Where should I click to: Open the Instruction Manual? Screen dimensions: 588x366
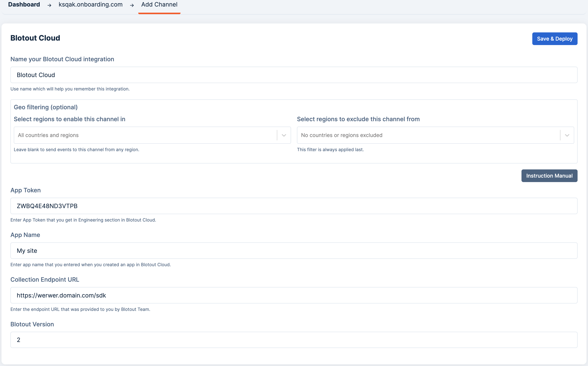point(549,176)
